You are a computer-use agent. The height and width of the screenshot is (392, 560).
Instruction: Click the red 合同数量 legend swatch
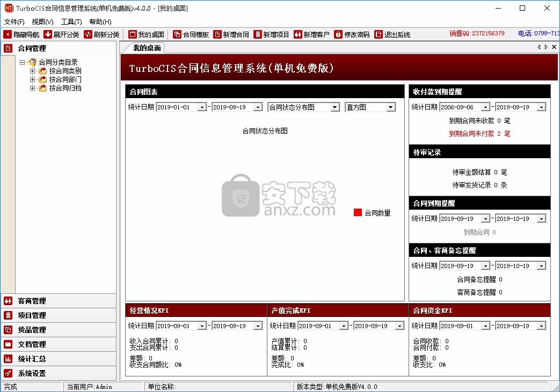(x=358, y=212)
